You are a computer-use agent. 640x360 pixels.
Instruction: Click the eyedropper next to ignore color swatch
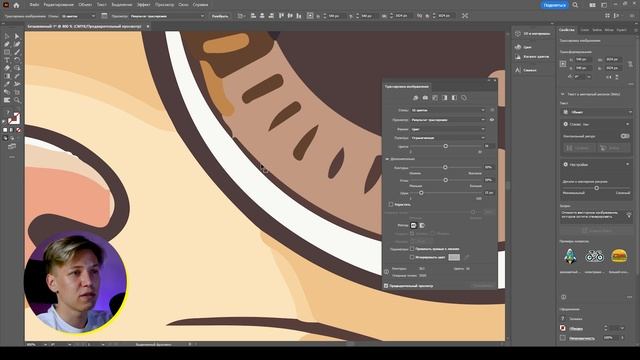(467, 257)
